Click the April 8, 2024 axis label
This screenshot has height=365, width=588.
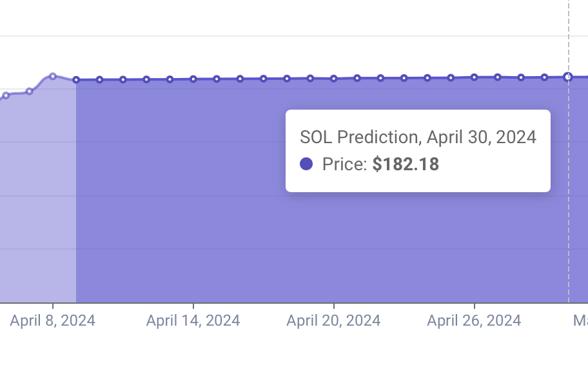click(53, 321)
